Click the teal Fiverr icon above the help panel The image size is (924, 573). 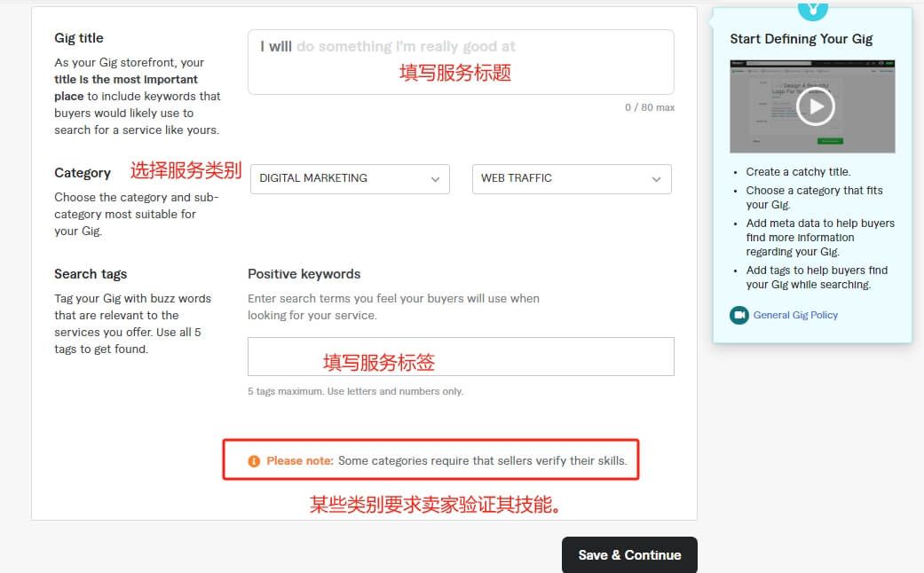pyautogui.click(x=813, y=10)
